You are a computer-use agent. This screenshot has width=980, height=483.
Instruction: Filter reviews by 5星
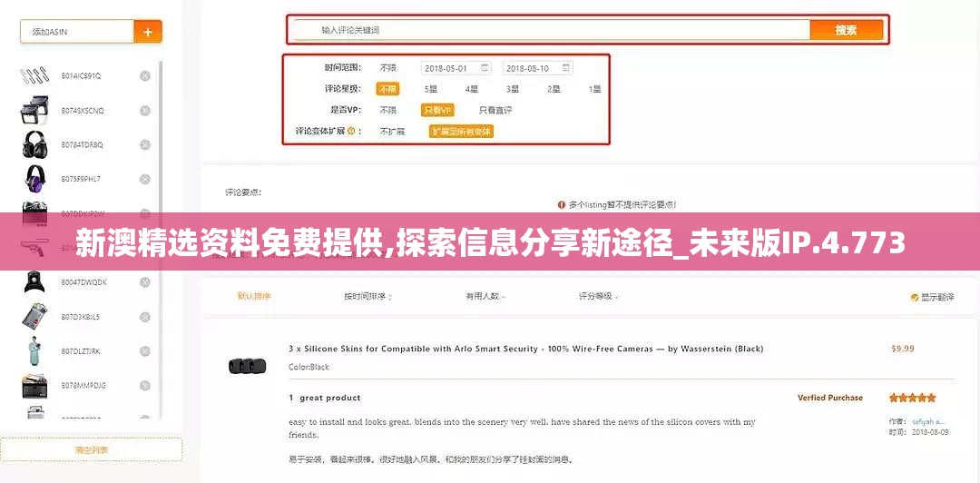coord(431,89)
